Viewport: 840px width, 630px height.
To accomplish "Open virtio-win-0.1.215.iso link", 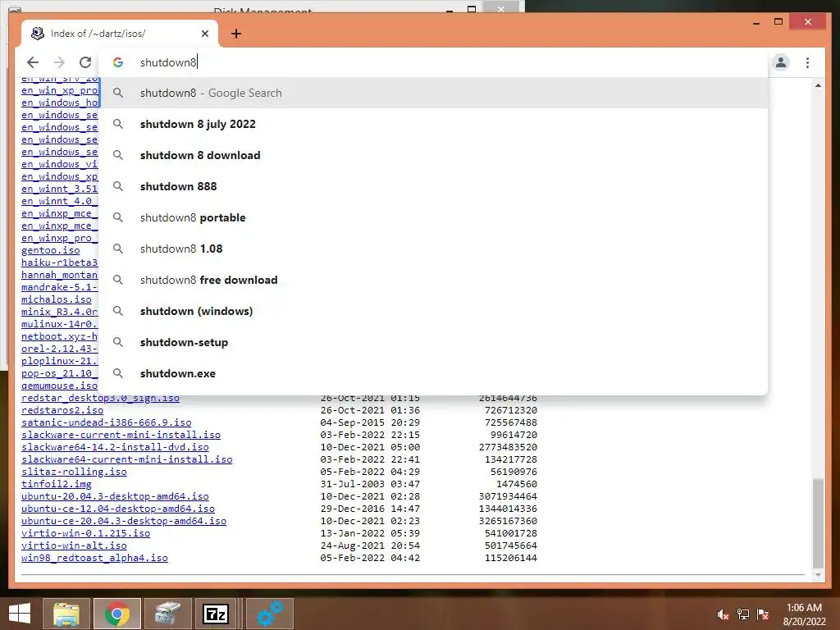I will point(85,533).
